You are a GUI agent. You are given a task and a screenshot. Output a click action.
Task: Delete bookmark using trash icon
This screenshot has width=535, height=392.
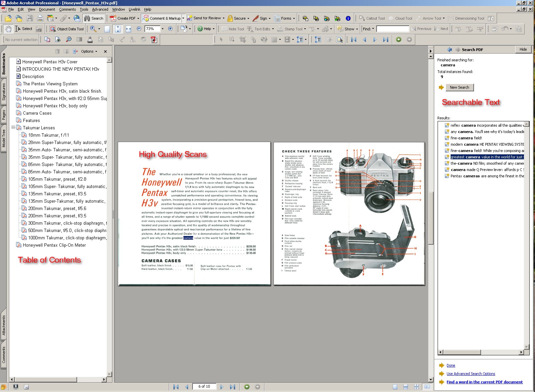(57, 51)
